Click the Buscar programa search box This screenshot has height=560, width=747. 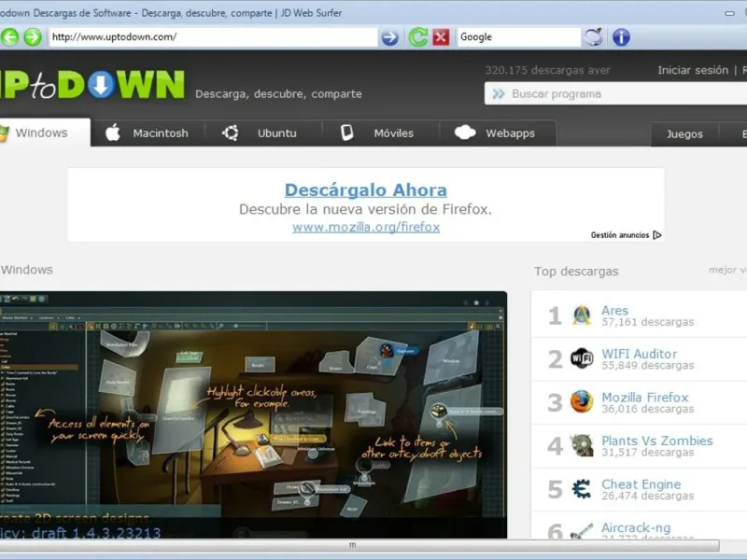click(615, 94)
